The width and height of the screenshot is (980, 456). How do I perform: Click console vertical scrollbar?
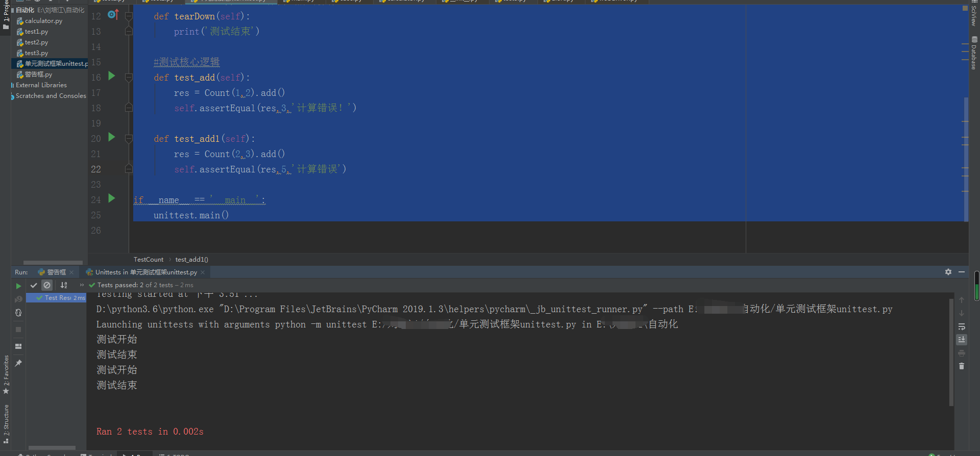pos(951,352)
